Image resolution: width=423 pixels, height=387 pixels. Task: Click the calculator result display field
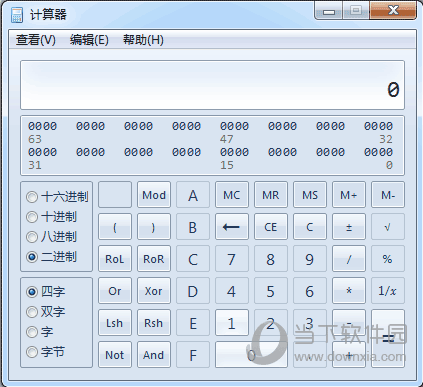click(212, 85)
